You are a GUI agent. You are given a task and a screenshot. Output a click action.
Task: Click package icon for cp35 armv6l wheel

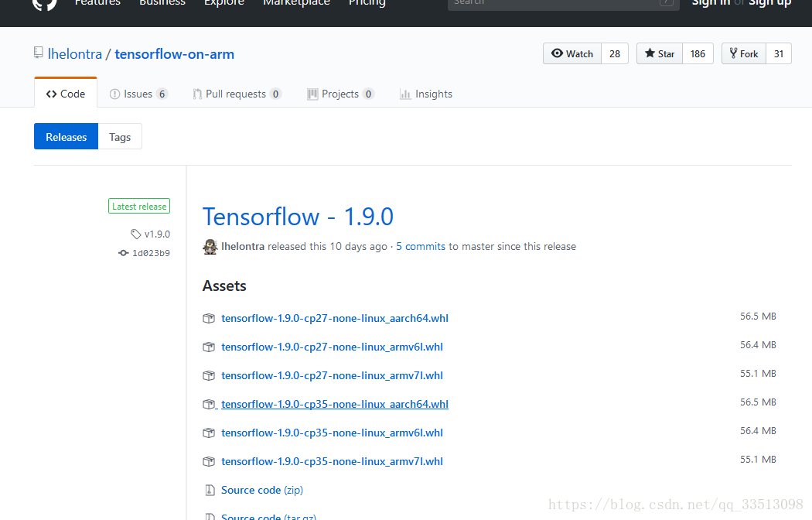tap(209, 433)
